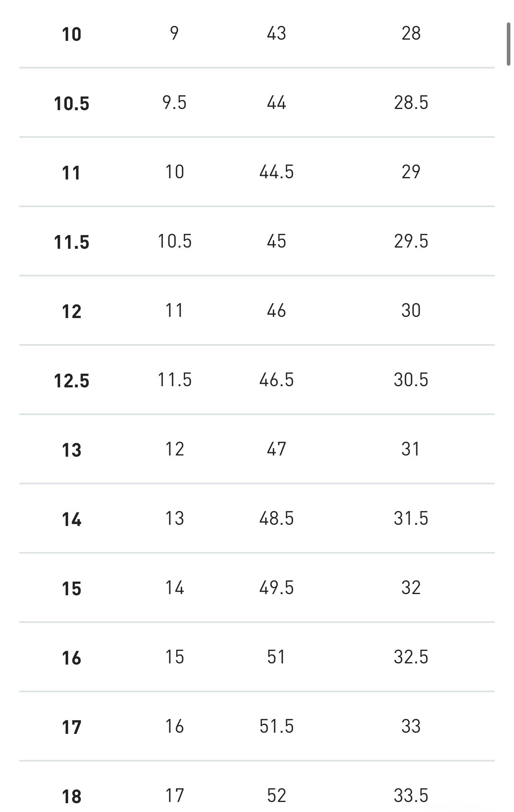Click the 30.5 measurement cell
The image size is (514, 812).
[x=411, y=380]
